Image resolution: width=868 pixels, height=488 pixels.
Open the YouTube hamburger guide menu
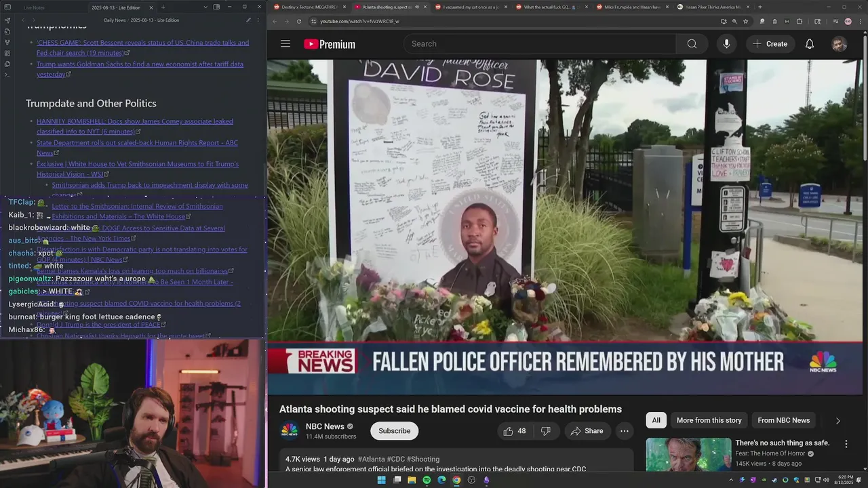point(285,44)
